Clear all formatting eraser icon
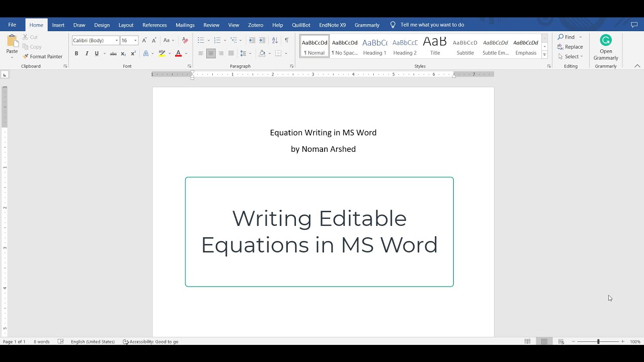 pyautogui.click(x=185, y=40)
